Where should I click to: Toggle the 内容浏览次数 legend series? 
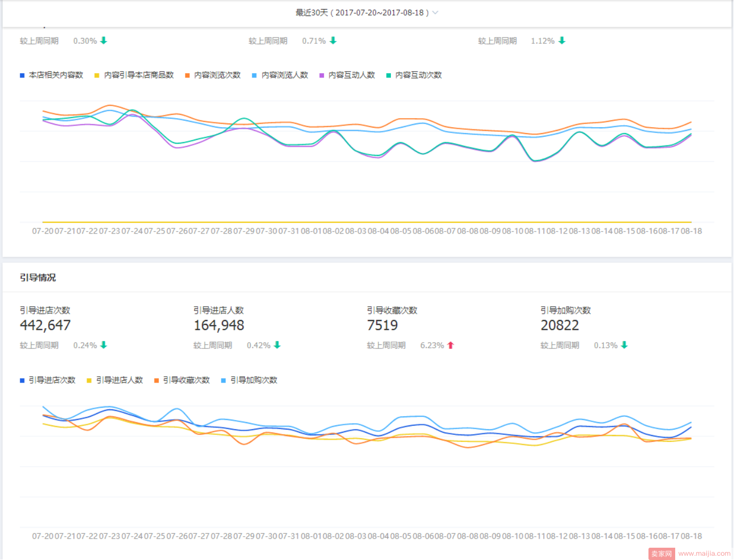point(213,75)
